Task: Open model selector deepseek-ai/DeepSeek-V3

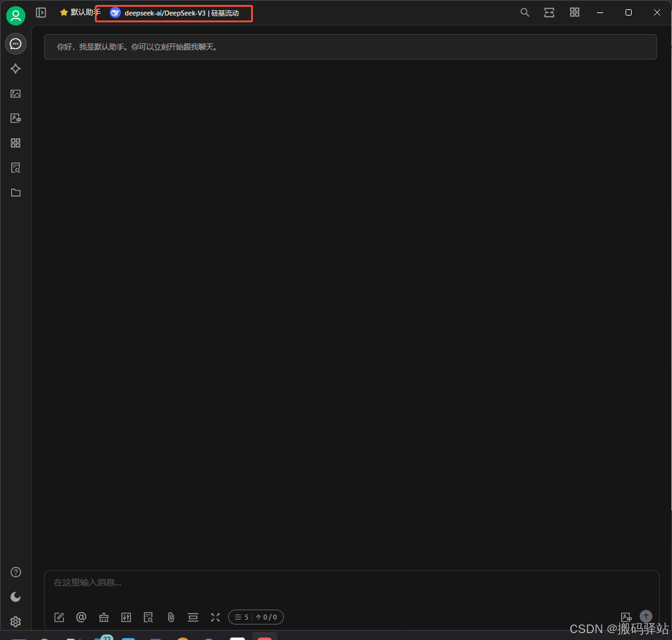Action: click(174, 13)
